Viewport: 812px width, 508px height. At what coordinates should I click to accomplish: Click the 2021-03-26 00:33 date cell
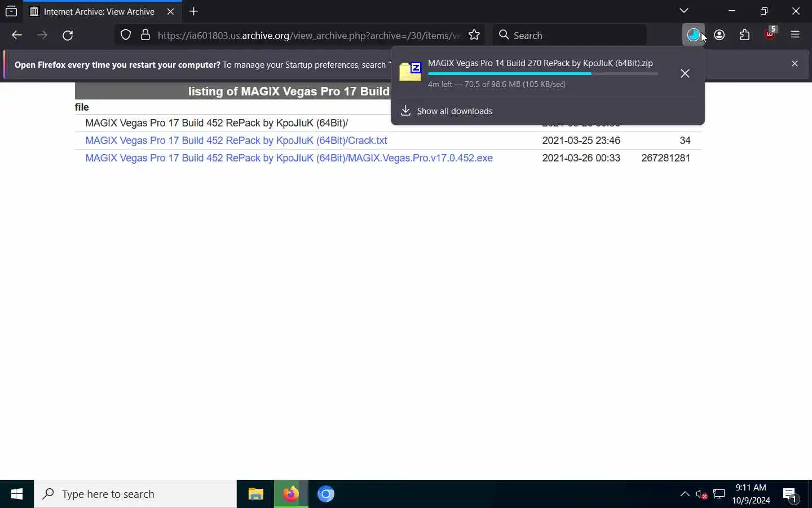pyautogui.click(x=581, y=158)
